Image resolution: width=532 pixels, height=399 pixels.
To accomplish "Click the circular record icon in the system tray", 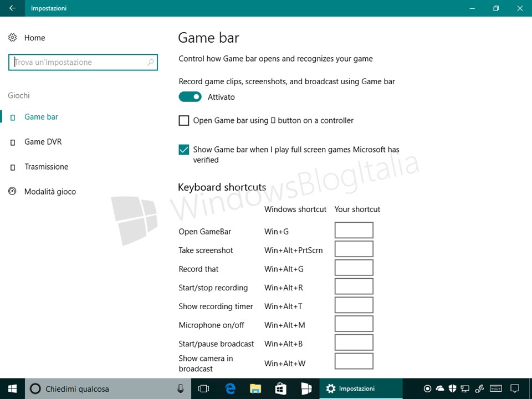I will pyautogui.click(x=427, y=388).
